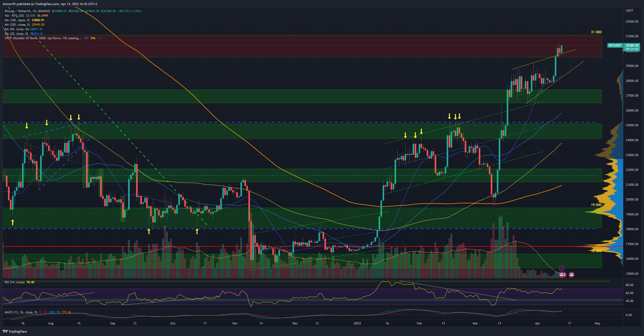Click the TradingView logo at bottom left
This screenshot has height=336, width=644.
[15, 331]
